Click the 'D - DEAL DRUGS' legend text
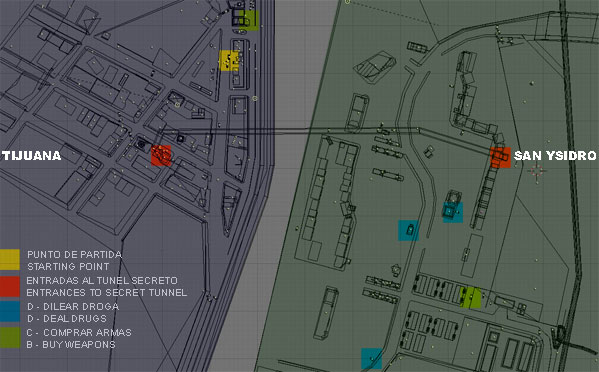The image size is (599, 372). 67,319
